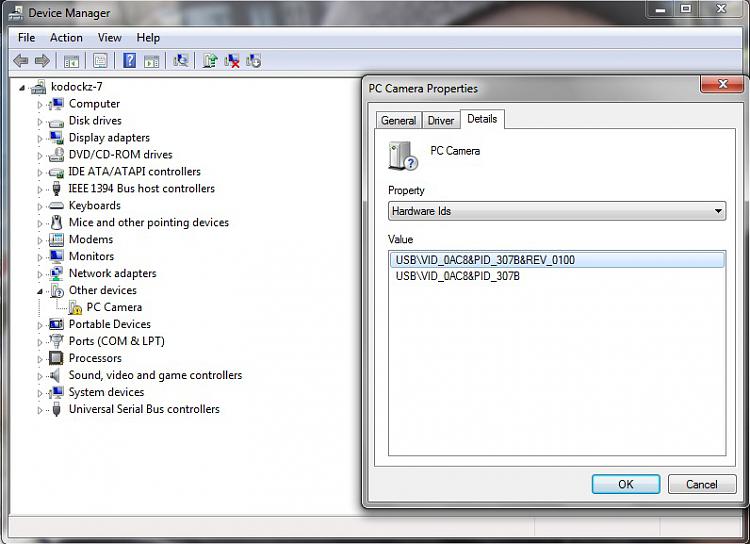Image resolution: width=750 pixels, height=544 pixels.
Task: Select hardware ID ending in REV_0100
Action: (x=557, y=260)
